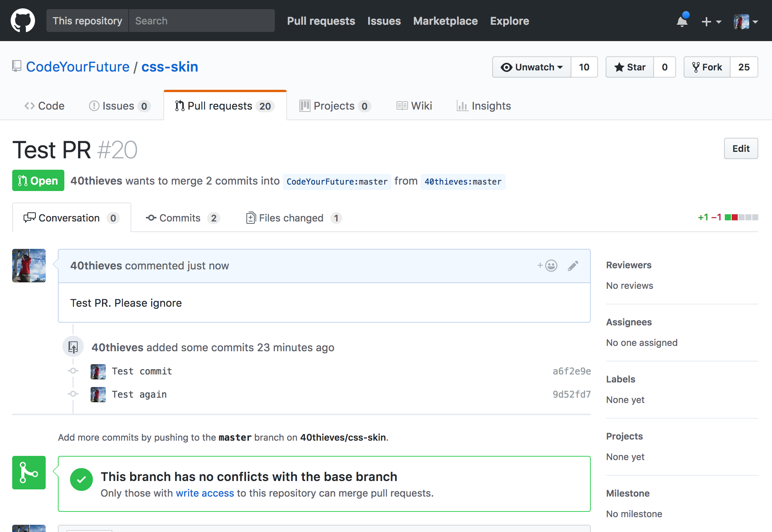
Task: Open the Wiki tab
Action: click(414, 106)
